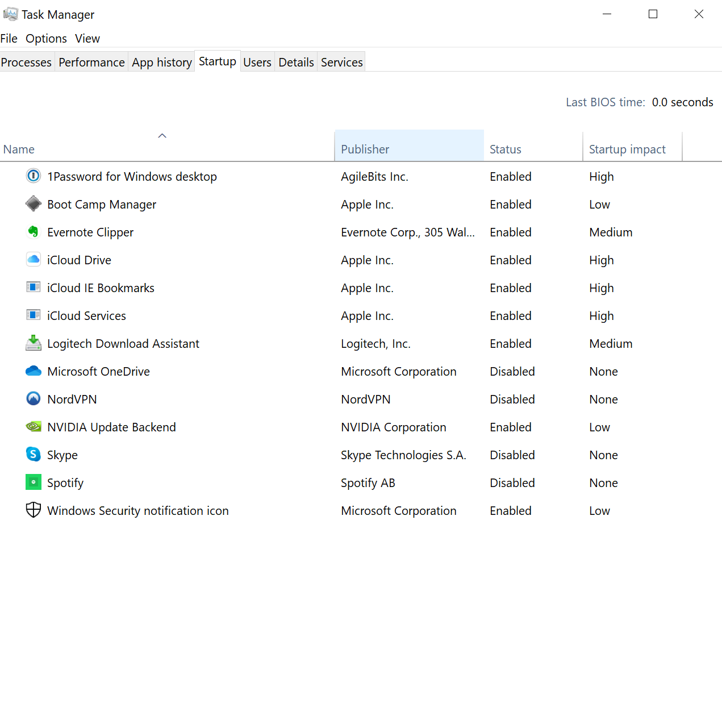Image resolution: width=722 pixels, height=728 pixels.
Task: Toggle sort order using the Name column arrow
Action: [162, 136]
